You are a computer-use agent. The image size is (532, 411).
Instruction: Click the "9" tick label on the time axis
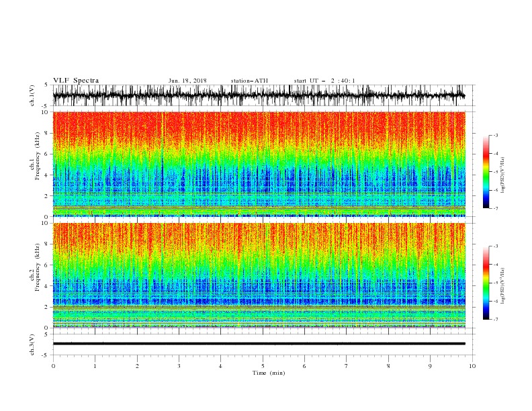(430, 366)
